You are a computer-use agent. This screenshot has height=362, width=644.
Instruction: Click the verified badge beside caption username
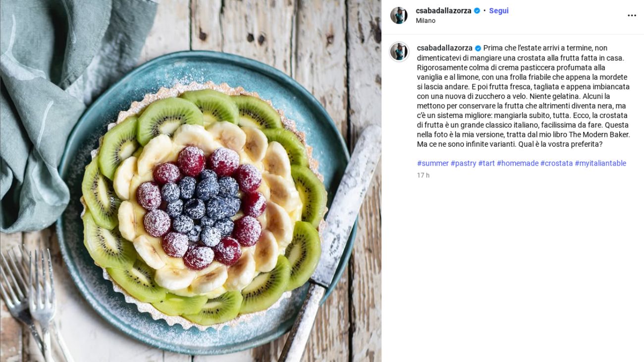point(478,48)
